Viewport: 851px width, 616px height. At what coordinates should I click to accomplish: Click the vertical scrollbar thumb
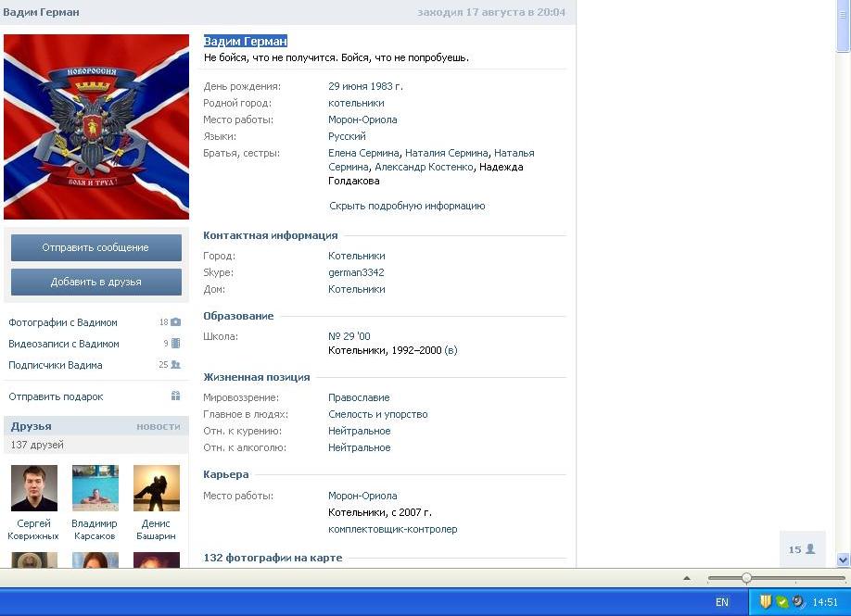(843, 26)
